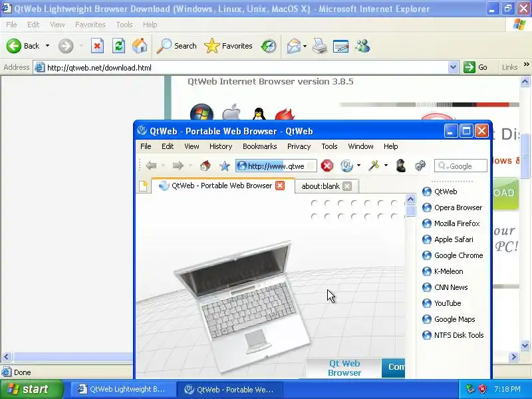Switch to QtWeb Lightweight B... taskbar button

122,389
